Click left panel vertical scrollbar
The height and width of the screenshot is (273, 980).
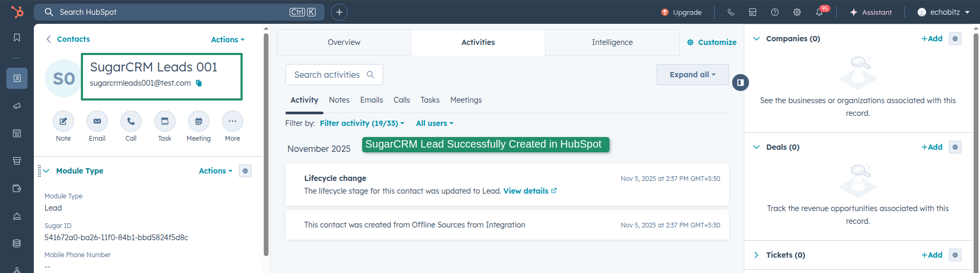[x=266, y=144]
